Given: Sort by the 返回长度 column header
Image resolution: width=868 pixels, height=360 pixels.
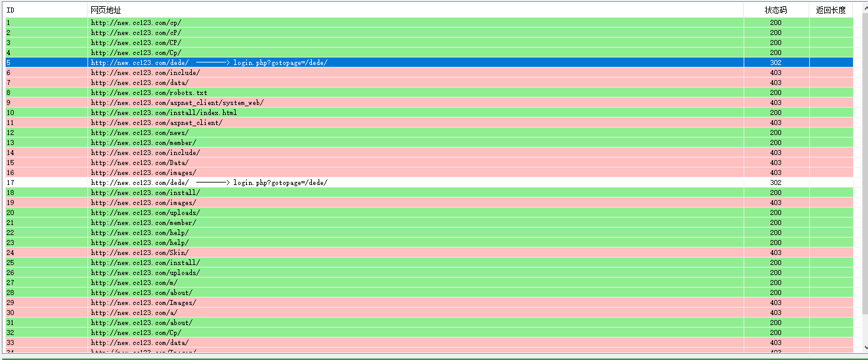Looking at the screenshot, I should [831, 10].
